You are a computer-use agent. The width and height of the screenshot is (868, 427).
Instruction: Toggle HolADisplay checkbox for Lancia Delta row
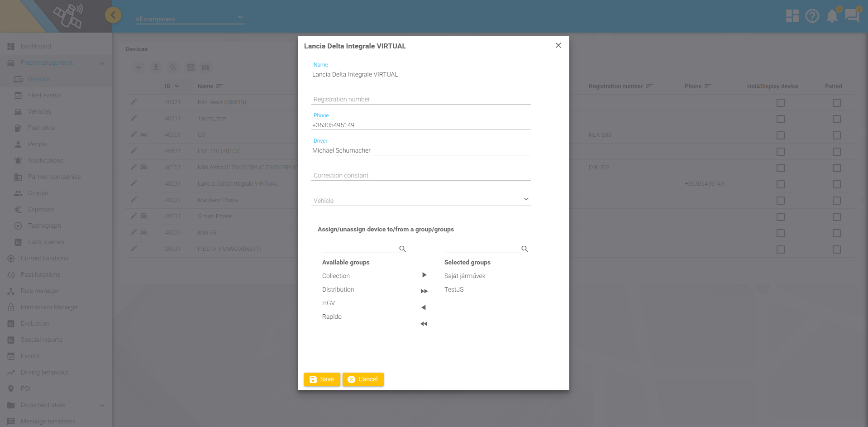780,184
